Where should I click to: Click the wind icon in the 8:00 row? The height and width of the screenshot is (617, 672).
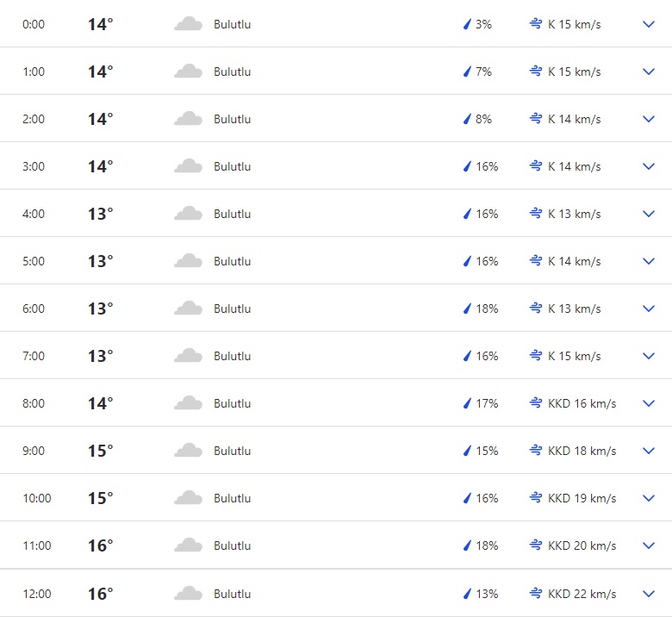click(536, 403)
